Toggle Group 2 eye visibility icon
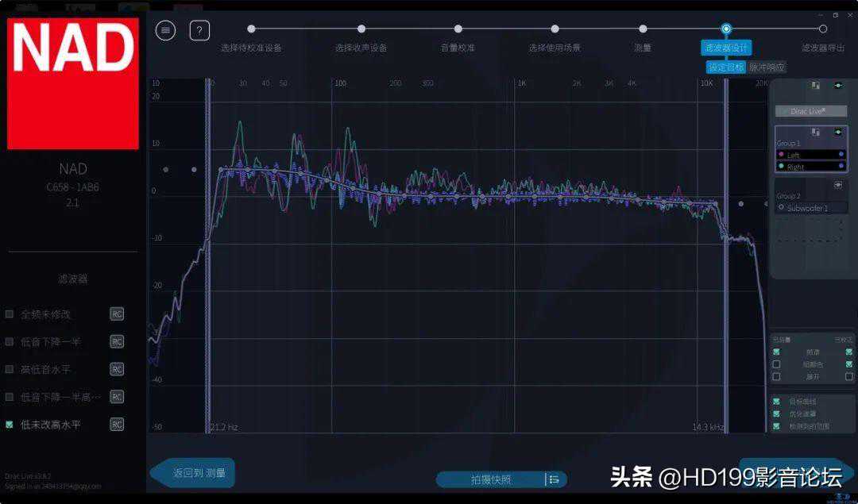The image size is (858, 504). coord(837,185)
